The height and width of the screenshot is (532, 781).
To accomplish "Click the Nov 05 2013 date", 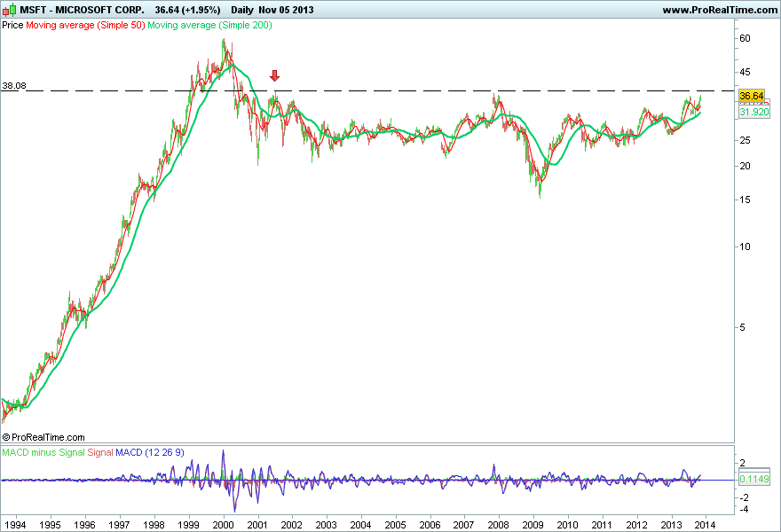I will tap(286, 10).
